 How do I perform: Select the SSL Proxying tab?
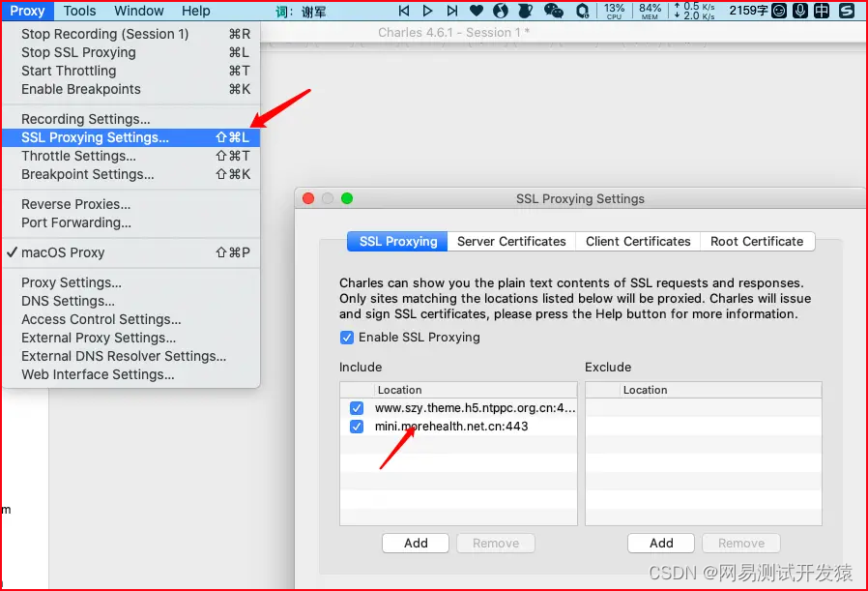(397, 242)
